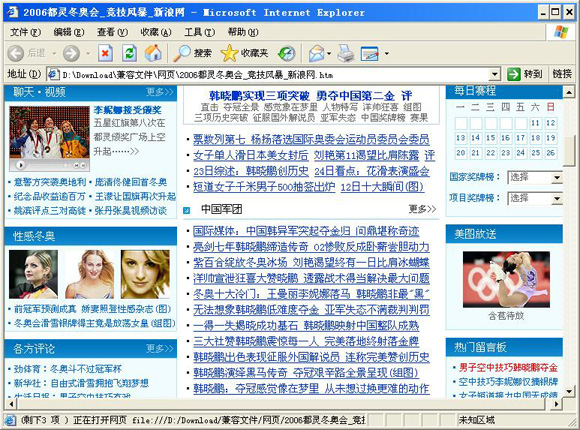Open the third 性感冬奥 blonde portrait thumbnail
Viewport: 580px width, 430px height.
(145, 274)
